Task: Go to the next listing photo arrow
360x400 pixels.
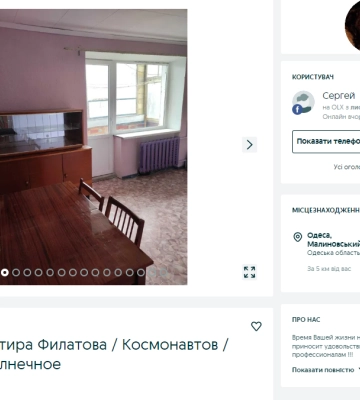Action: pyautogui.click(x=249, y=145)
